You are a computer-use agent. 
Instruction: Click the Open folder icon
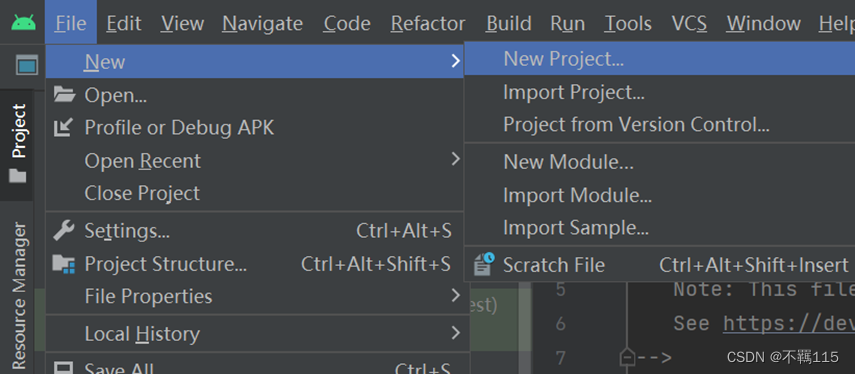64,95
